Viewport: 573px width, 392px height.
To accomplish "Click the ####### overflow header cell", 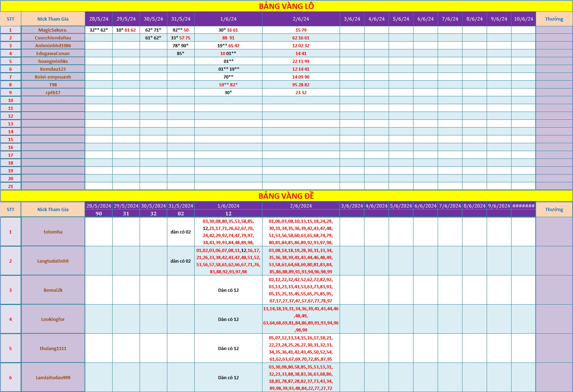I will 524,206.
